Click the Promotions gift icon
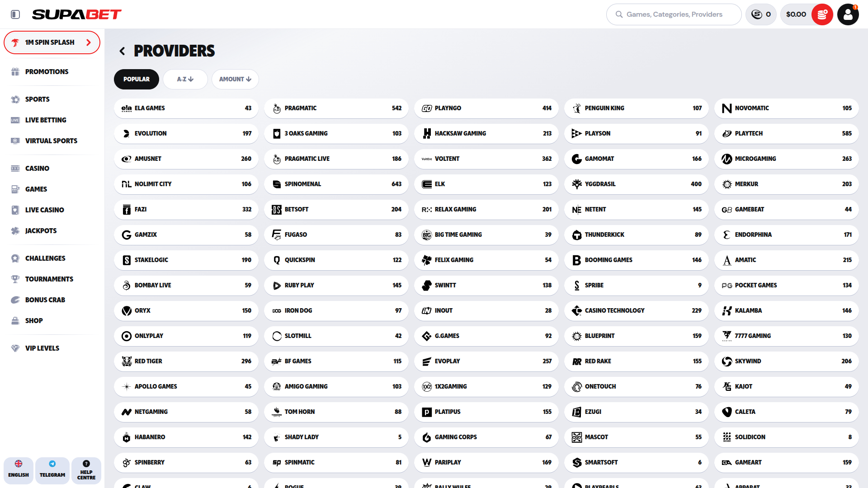The width and height of the screenshot is (868, 488). [x=15, y=72]
